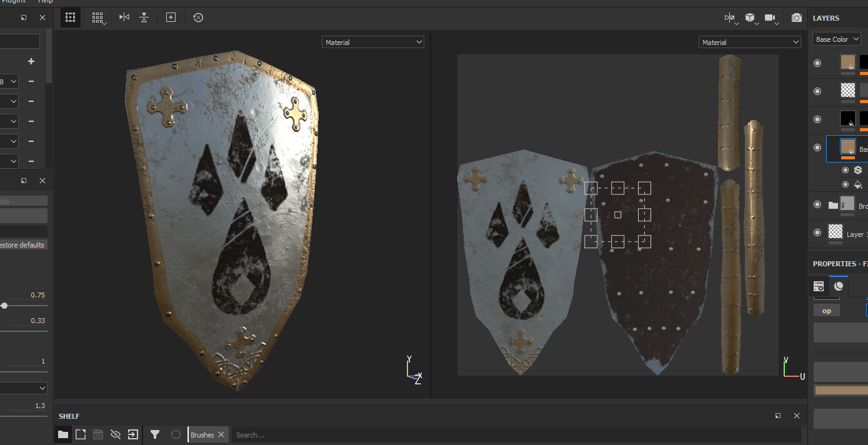Close the Shelf panel
868x445 pixels.
(797, 416)
